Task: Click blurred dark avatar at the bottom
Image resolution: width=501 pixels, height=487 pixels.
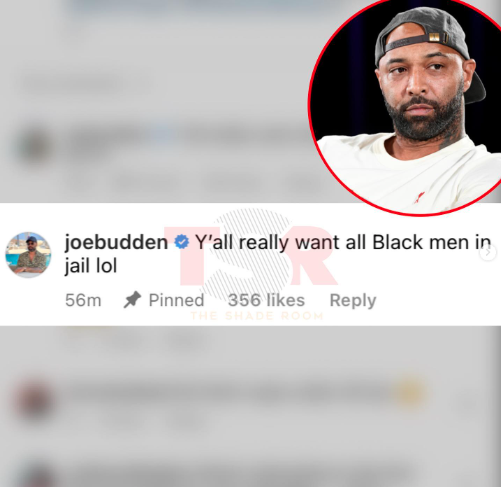Action: [x=37, y=475]
